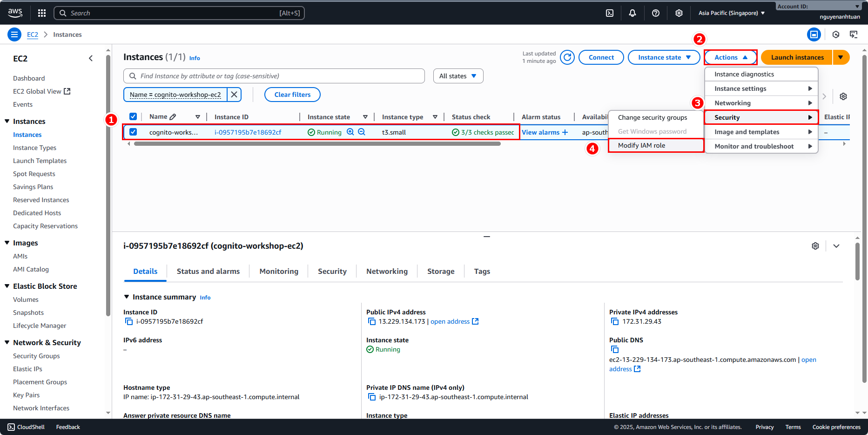Collapse the Instance summary section
This screenshot has width=868, height=435.
coord(127,297)
